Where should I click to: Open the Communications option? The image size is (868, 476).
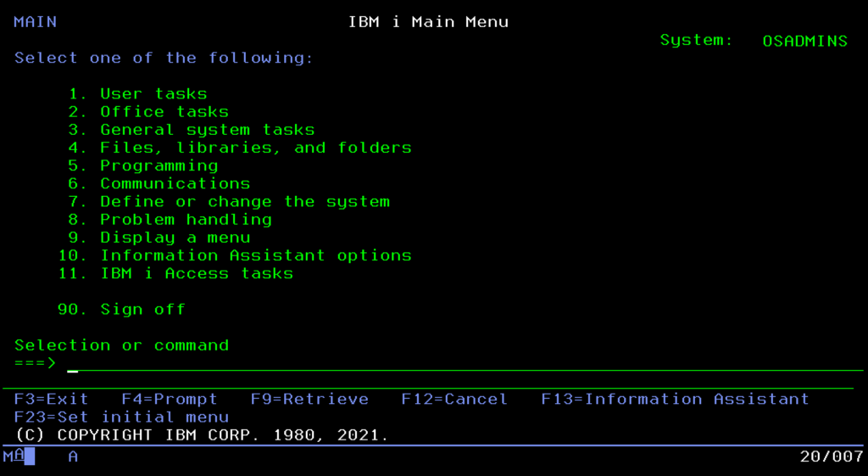[x=175, y=183]
